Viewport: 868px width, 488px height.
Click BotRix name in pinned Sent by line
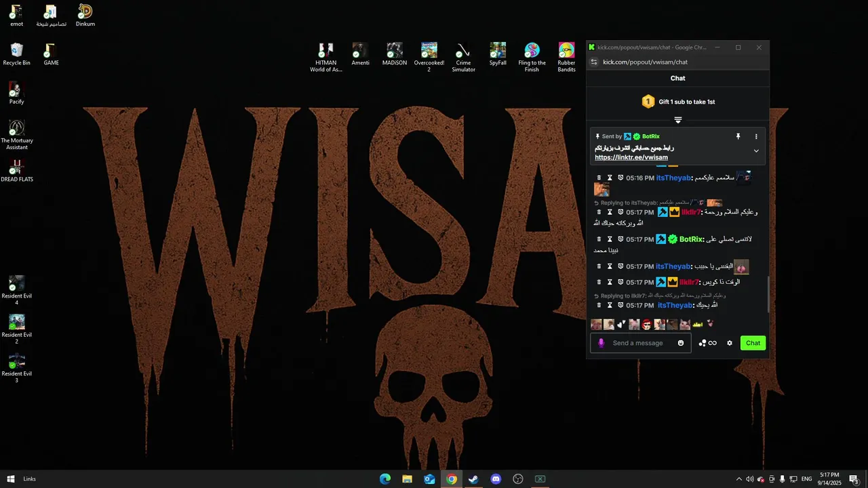point(650,136)
